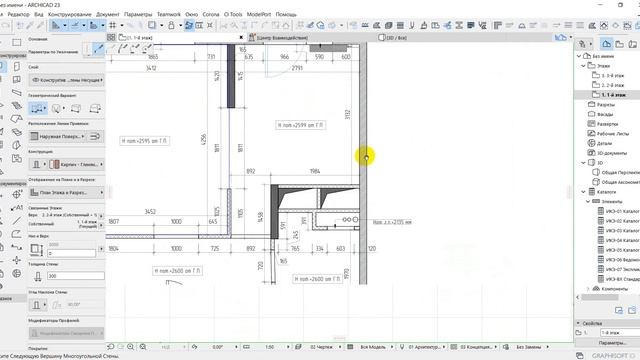Viewport: 640px width, 360px height.
Task: Click the View Map icon in Navigator
Action: click(620, 44)
